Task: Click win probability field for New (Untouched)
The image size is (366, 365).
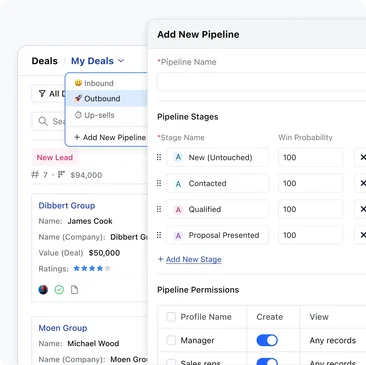Action: (x=311, y=157)
